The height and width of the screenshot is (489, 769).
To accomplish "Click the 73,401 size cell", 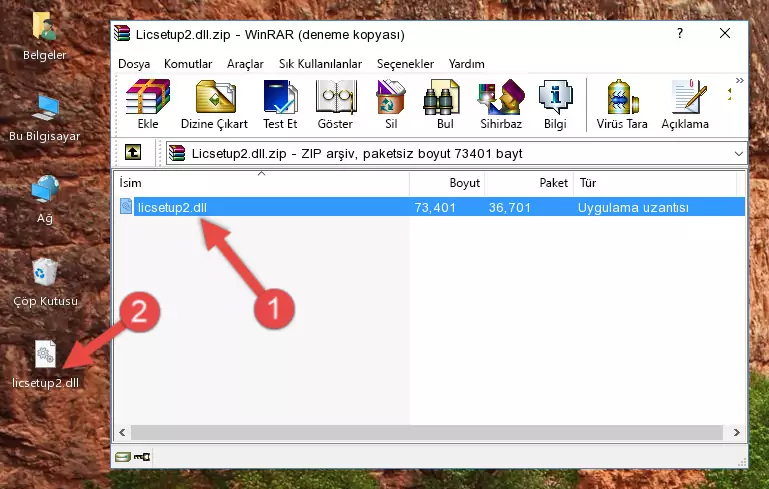I will click(x=435, y=207).
